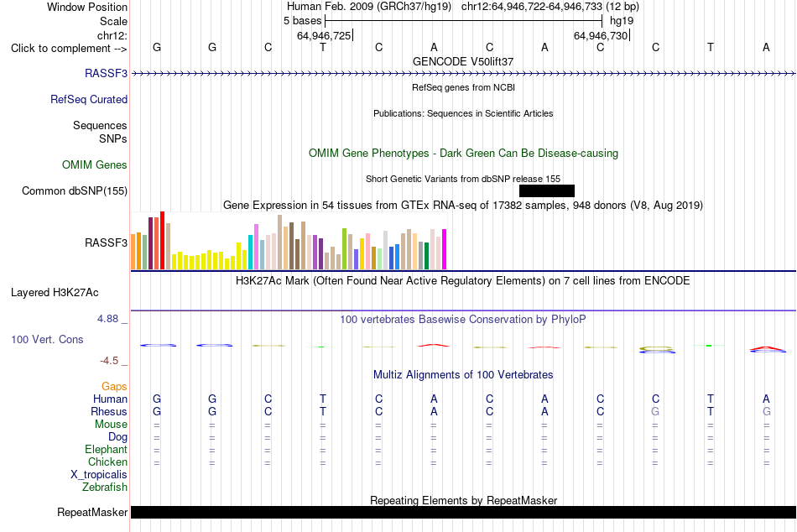Click the Elephant species label
Image resolution: width=797 pixels, height=532 pixels.
click(x=106, y=449)
